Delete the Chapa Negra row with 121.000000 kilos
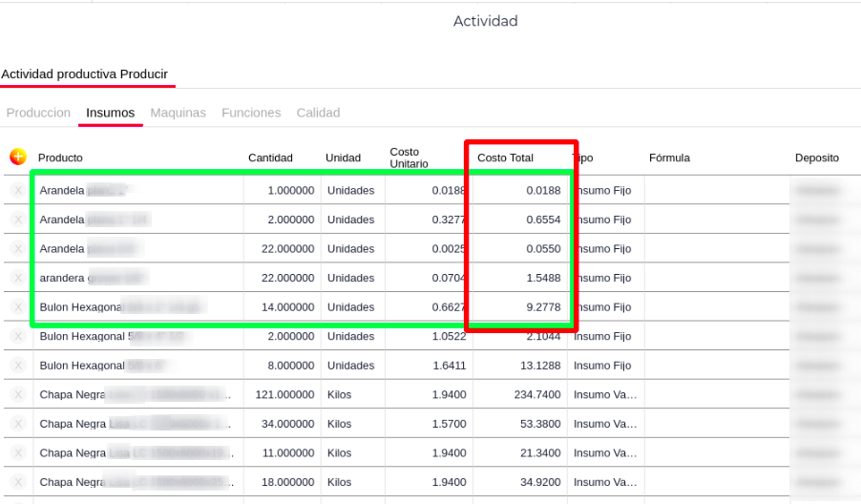Image resolution: width=861 pixels, height=504 pixels. [17, 394]
